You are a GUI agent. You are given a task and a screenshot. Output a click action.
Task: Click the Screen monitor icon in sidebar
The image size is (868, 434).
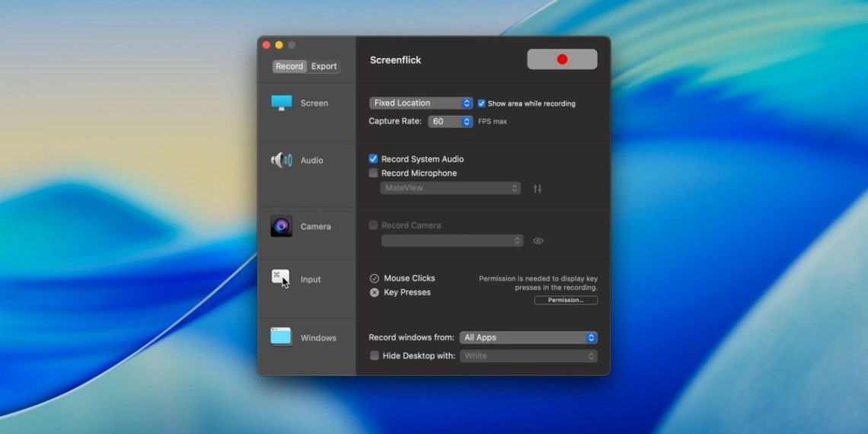point(281,103)
